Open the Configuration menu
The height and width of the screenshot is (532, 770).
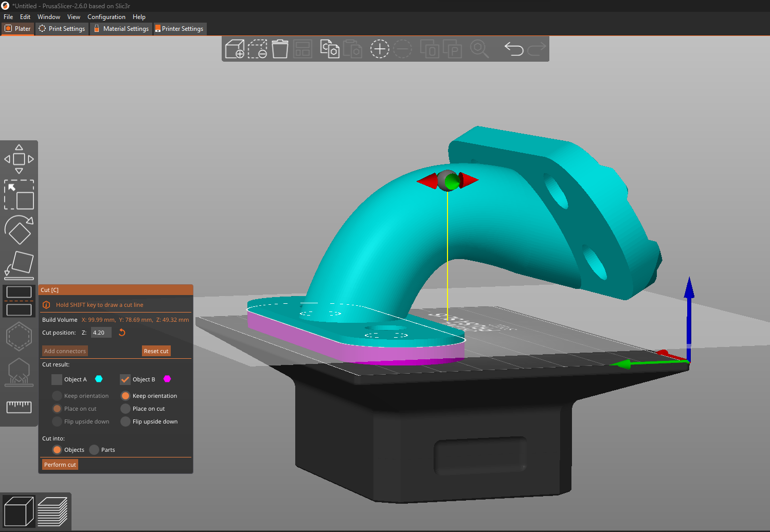[106, 17]
